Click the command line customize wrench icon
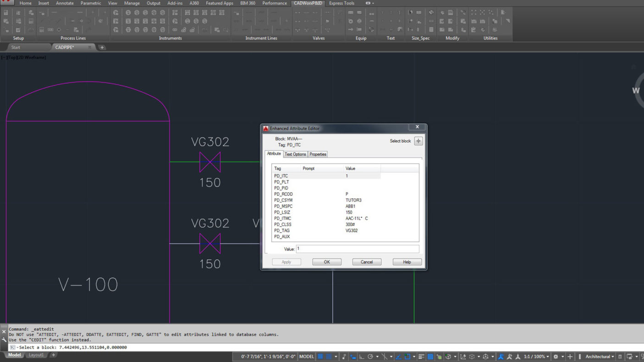 click(x=4, y=340)
